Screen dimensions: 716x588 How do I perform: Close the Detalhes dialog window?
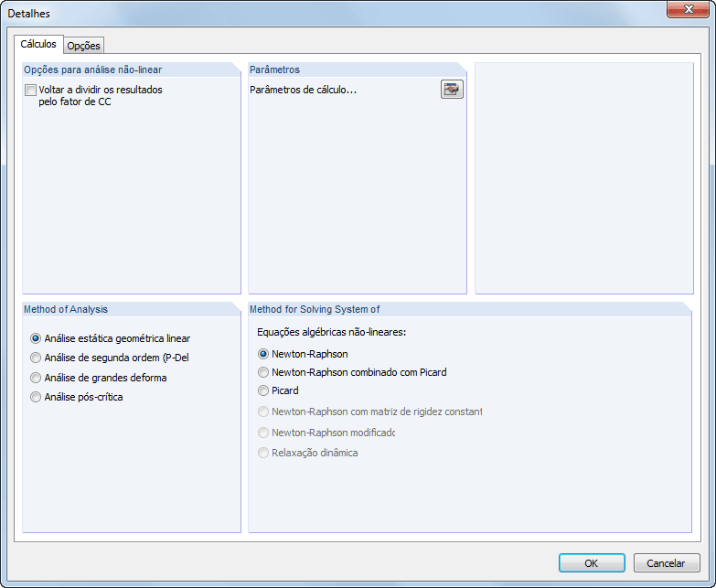point(689,9)
